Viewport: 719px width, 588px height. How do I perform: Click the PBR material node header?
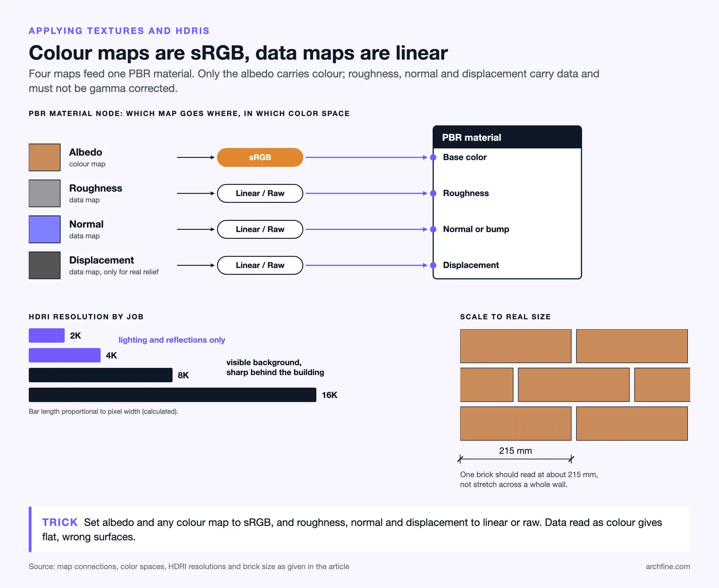(507, 137)
